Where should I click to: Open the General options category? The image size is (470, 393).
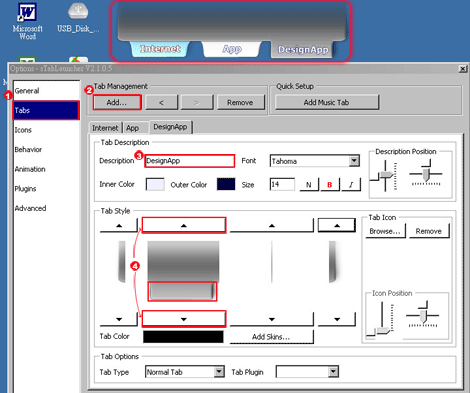tap(46, 91)
